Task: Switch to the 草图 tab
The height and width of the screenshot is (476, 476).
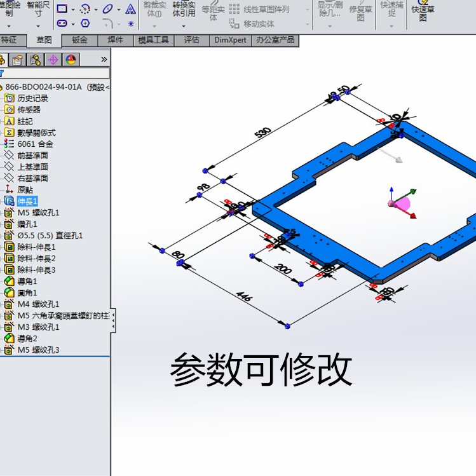Action: coord(44,41)
